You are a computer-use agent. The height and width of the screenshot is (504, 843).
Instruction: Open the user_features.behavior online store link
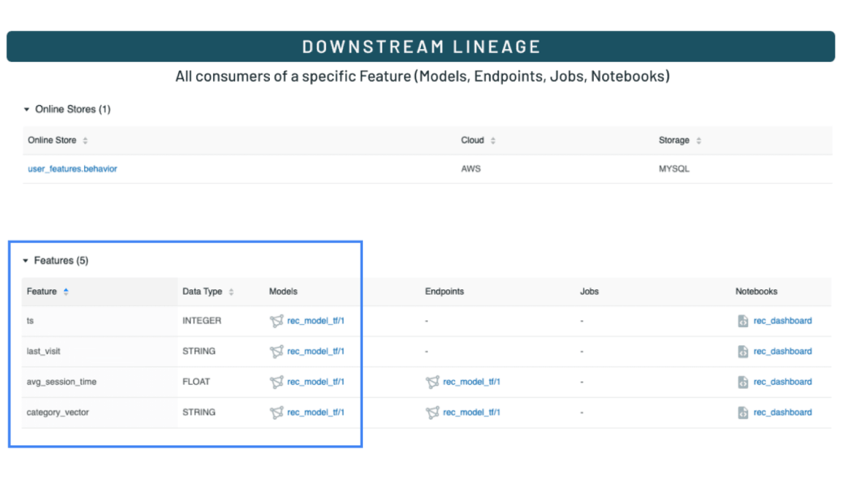[x=72, y=169]
